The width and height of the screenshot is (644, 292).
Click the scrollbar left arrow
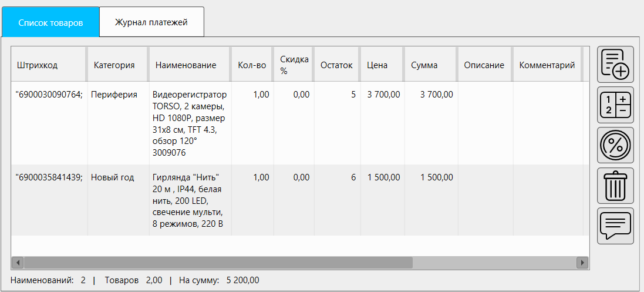pyautogui.click(x=18, y=262)
